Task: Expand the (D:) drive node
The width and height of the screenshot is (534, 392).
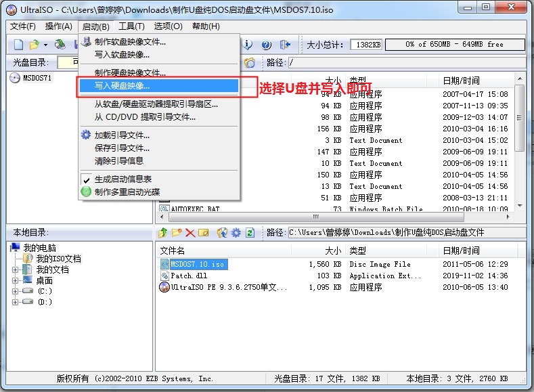Action: [x=15, y=302]
